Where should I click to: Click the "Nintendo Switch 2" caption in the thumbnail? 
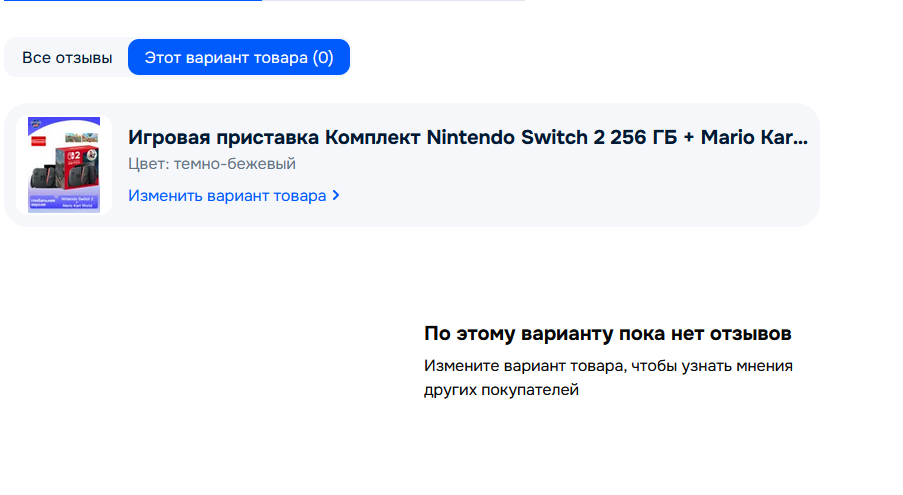(78, 199)
